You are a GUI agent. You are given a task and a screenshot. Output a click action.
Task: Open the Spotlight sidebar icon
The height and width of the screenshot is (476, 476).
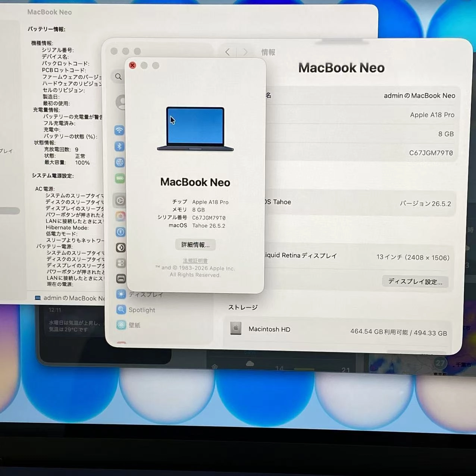121,310
